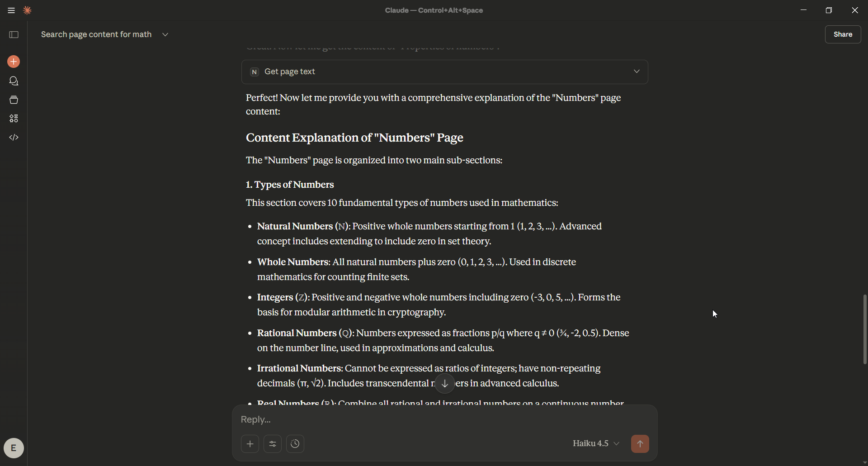Viewport: 868px width, 466px height.
Task: Expand the Get page text tool block
Action: click(637, 71)
